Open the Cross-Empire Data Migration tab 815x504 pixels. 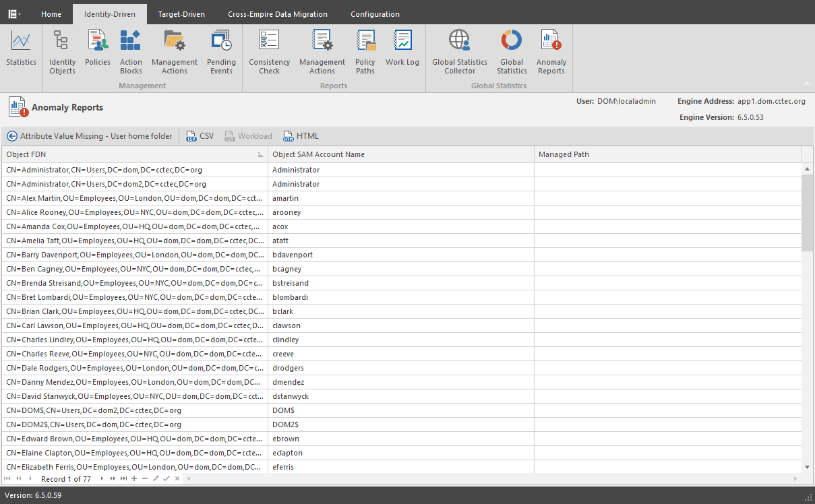(278, 14)
